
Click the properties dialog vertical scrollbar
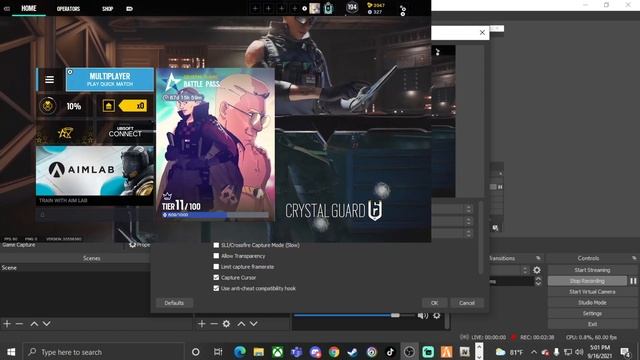tap(480, 238)
